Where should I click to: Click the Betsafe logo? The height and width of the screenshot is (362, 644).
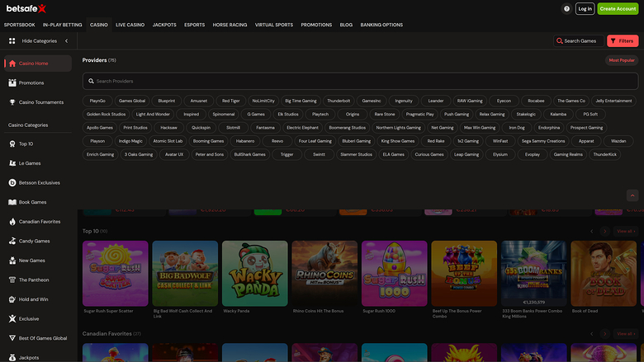point(26,8)
